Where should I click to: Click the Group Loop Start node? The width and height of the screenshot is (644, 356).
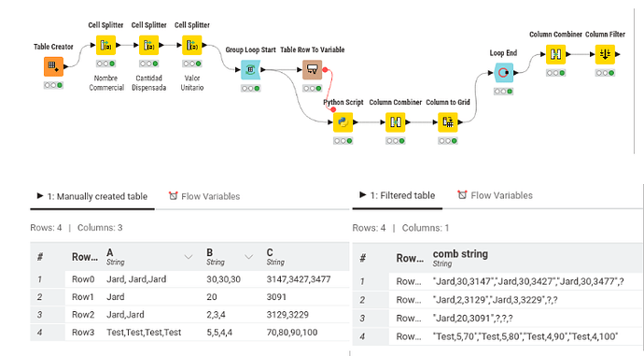pyautogui.click(x=250, y=70)
